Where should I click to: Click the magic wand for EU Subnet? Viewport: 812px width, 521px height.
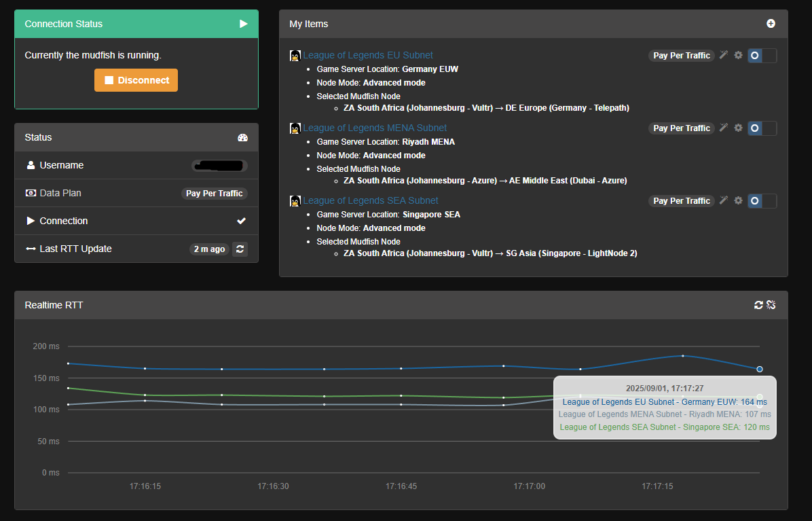pyautogui.click(x=724, y=55)
